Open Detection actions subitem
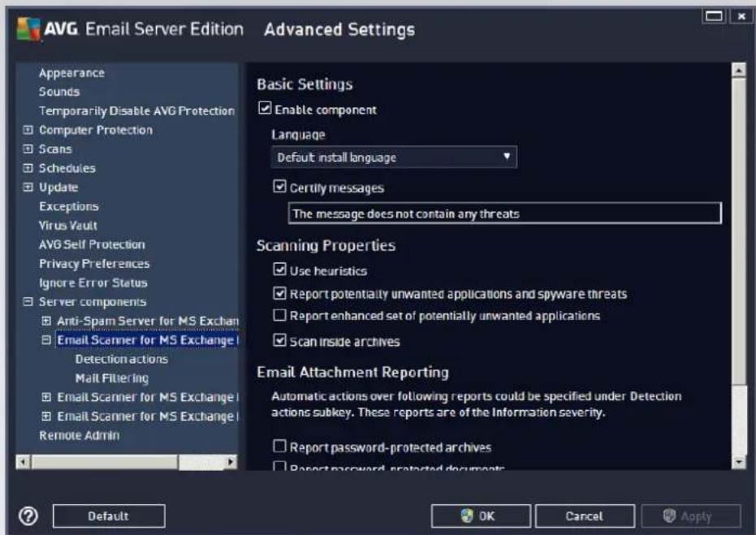 point(122,359)
